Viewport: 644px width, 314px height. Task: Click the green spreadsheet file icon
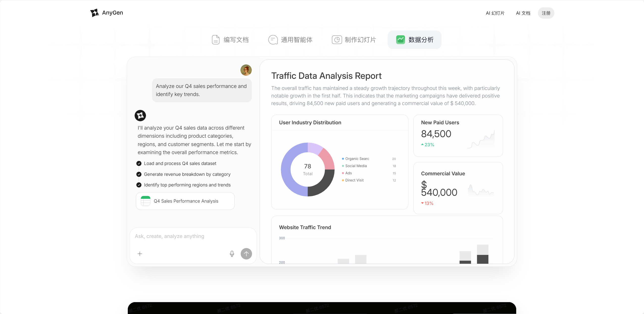pos(145,201)
